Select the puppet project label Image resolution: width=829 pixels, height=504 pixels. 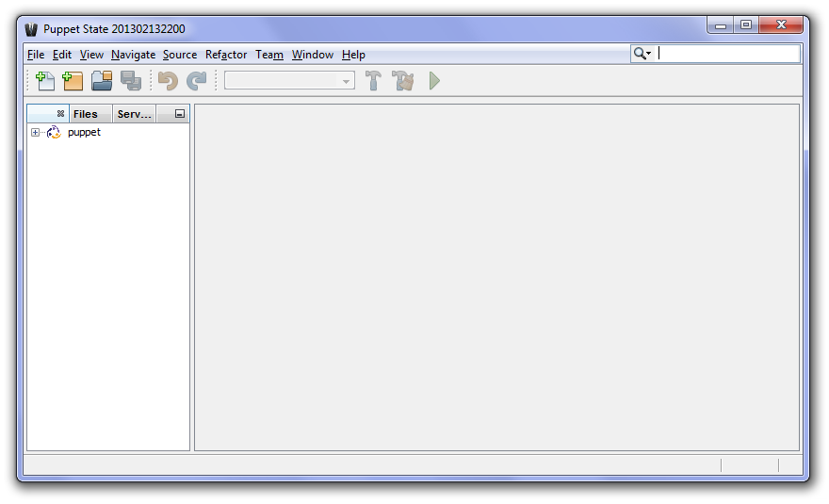pos(84,132)
